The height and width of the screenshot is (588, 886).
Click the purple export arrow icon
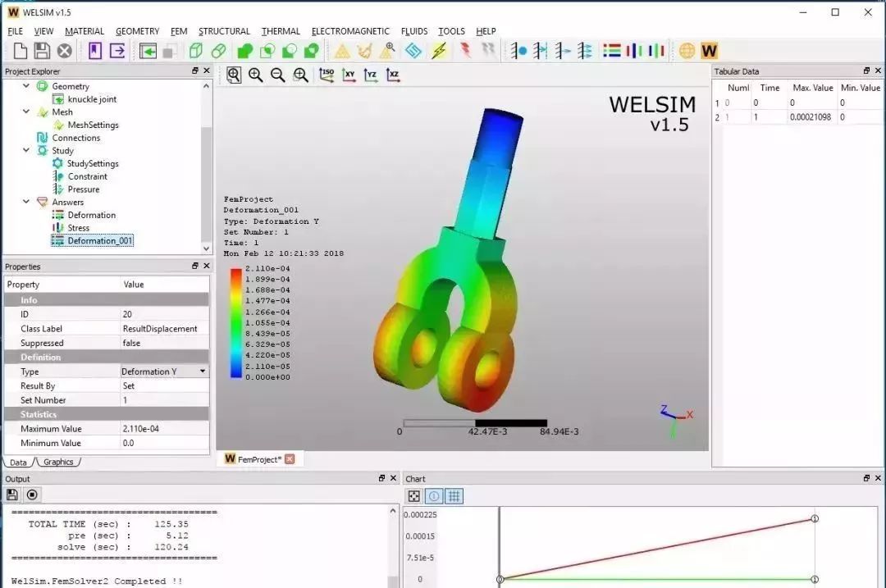[x=117, y=51]
